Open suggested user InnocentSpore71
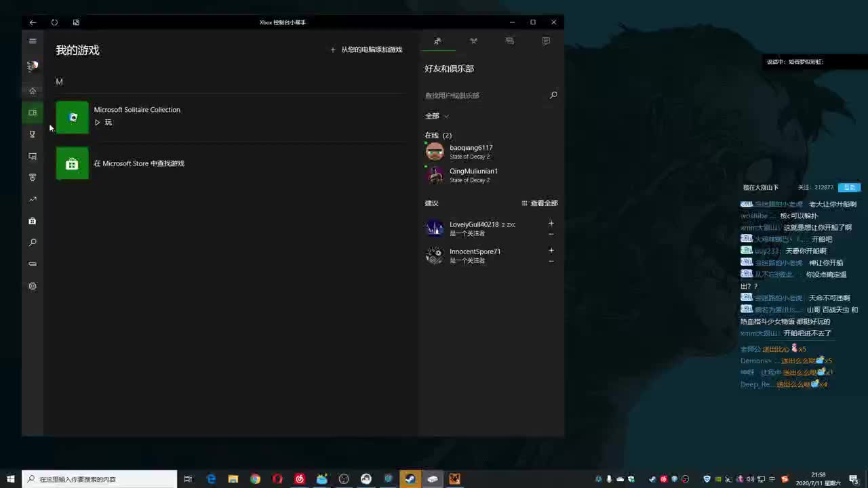The image size is (868, 488). (475, 251)
